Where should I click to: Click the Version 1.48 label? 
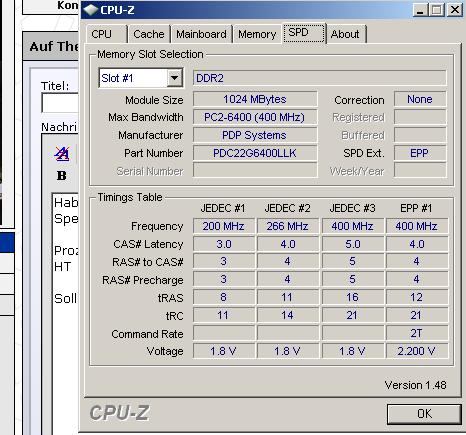(x=415, y=385)
